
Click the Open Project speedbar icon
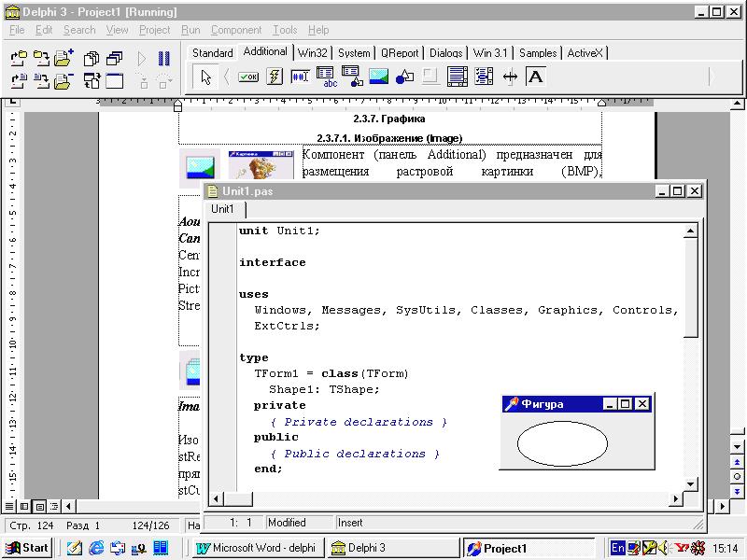click(19, 59)
